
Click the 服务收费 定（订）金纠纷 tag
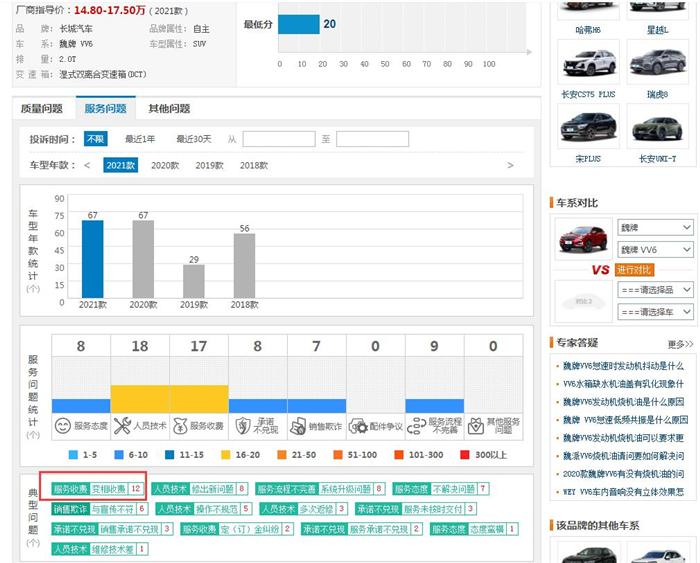tap(237, 529)
